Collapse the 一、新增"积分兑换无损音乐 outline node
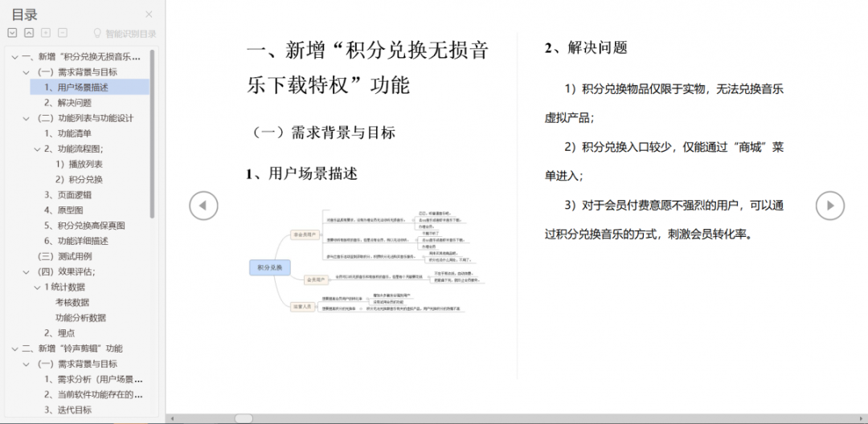The width and height of the screenshot is (868, 424). (14, 56)
